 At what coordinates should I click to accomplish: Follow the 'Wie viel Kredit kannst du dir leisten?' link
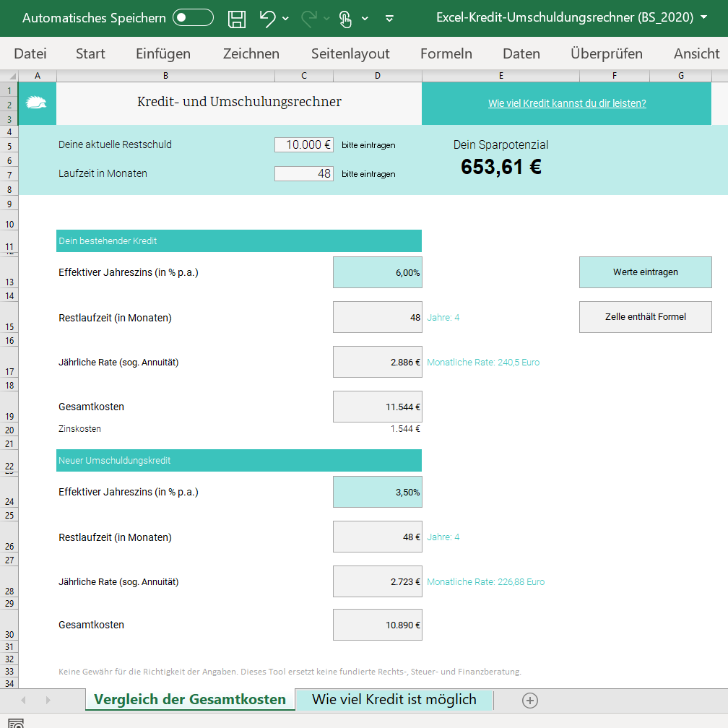coord(567,103)
